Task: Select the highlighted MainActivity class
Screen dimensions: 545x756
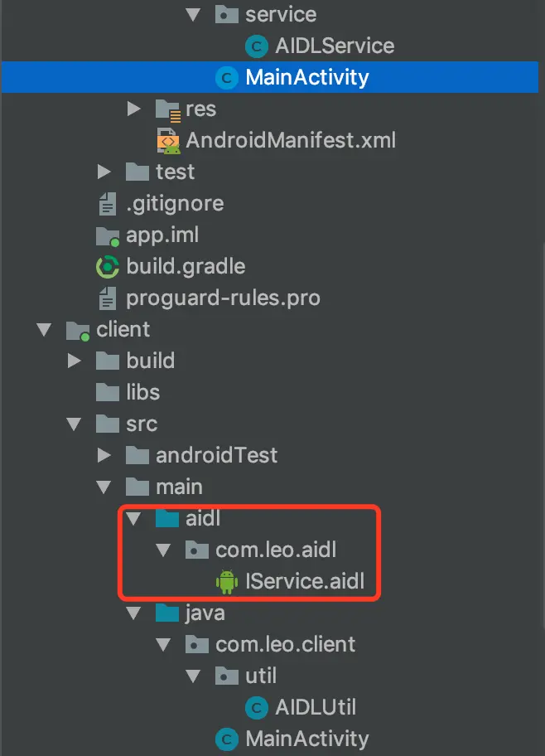Action: coord(306,78)
